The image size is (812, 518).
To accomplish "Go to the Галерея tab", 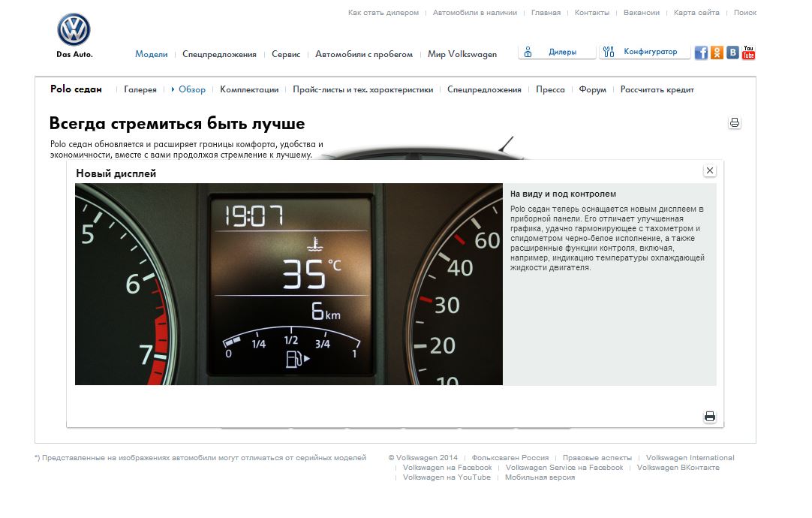I will [140, 89].
